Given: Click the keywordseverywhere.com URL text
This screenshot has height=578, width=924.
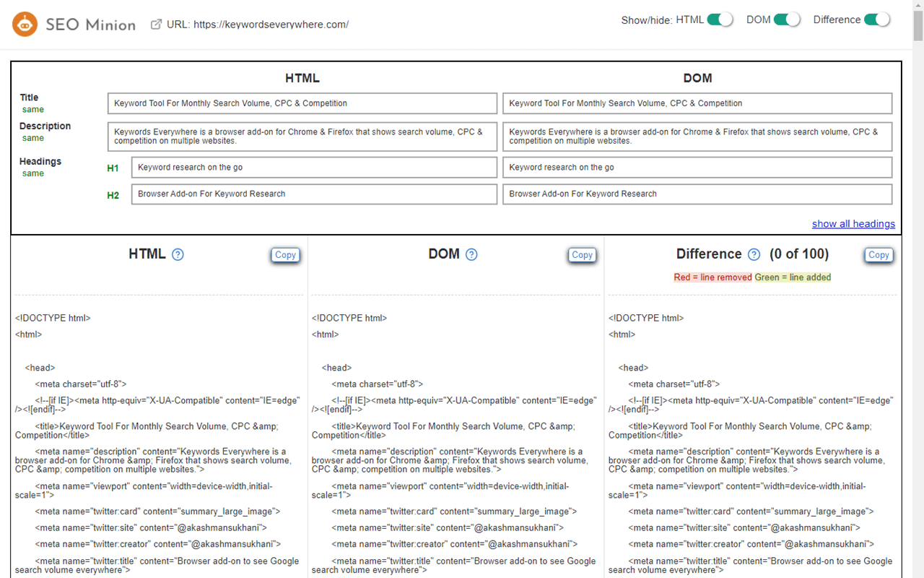Looking at the screenshot, I should click(267, 24).
